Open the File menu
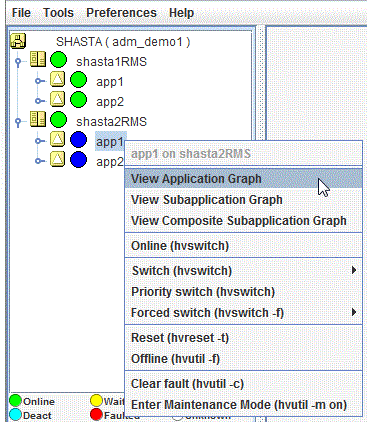The width and height of the screenshot is (386, 422). click(21, 13)
